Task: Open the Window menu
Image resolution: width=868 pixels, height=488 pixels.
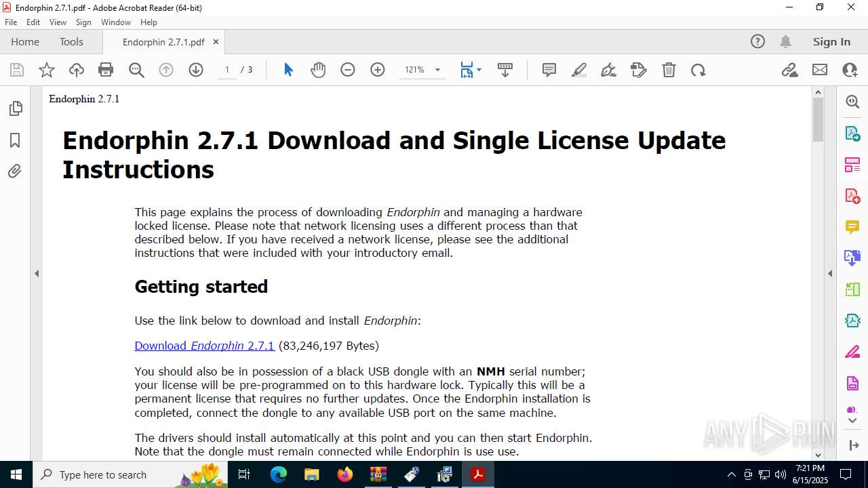Action: click(x=116, y=22)
